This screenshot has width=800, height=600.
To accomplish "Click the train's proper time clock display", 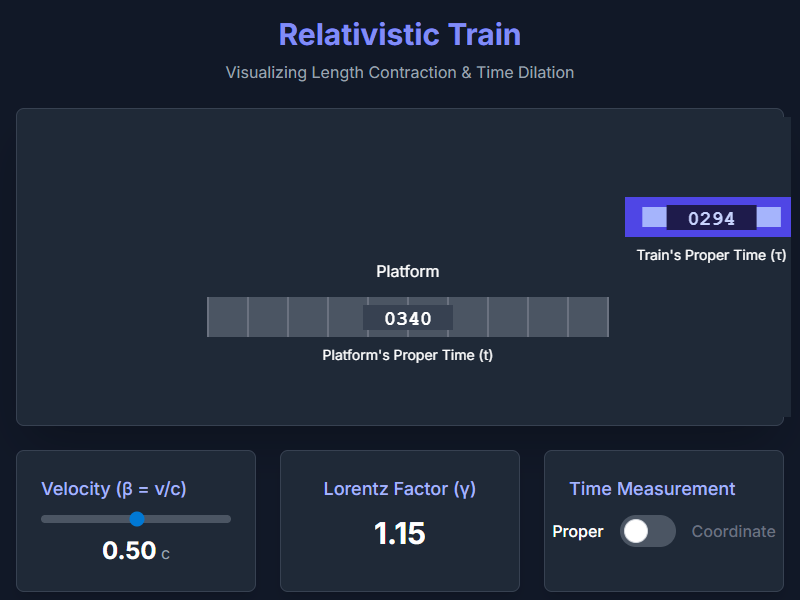I will click(711, 217).
